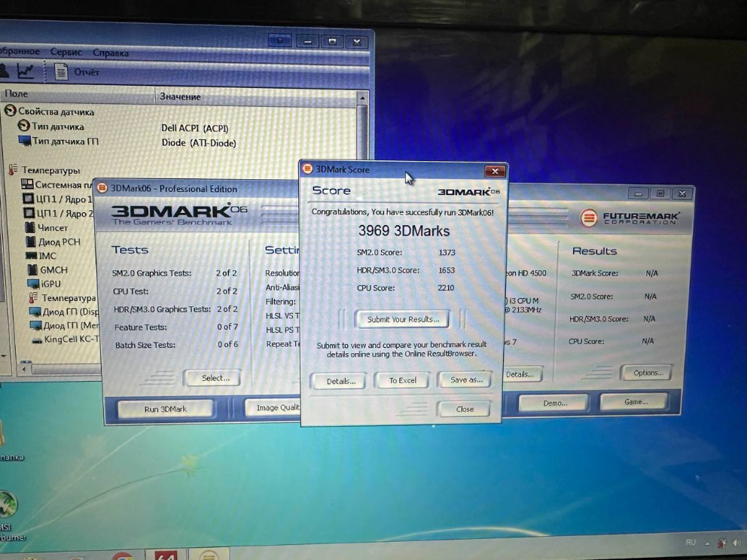Screen dimensions: 747x560
Task: Click the chip icon beside GMCH
Action: pyautogui.click(x=32, y=269)
